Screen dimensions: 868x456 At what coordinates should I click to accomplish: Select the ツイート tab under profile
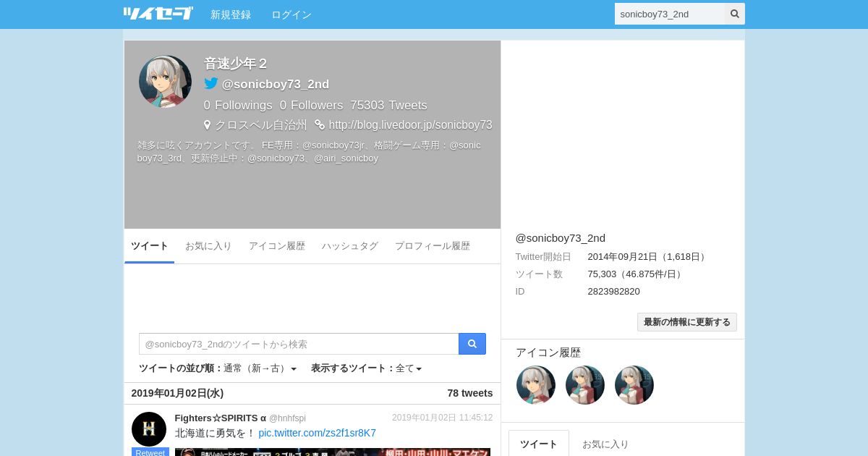tap(150, 246)
